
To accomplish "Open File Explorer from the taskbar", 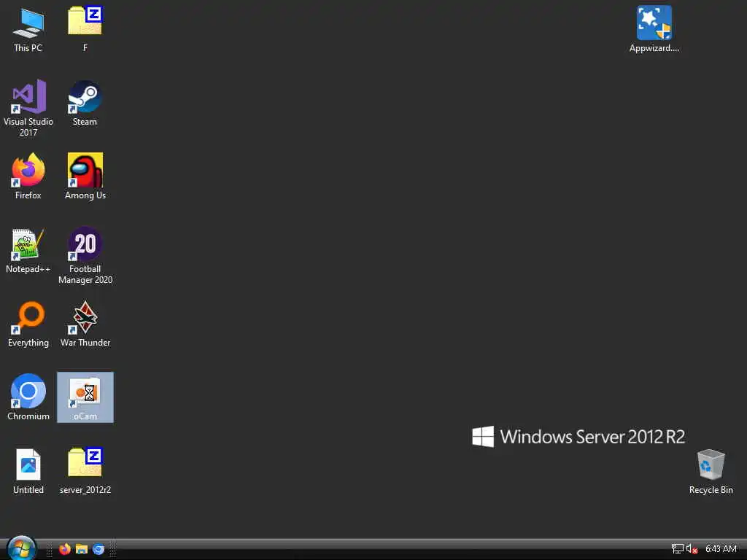I will click(x=82, y=549).
